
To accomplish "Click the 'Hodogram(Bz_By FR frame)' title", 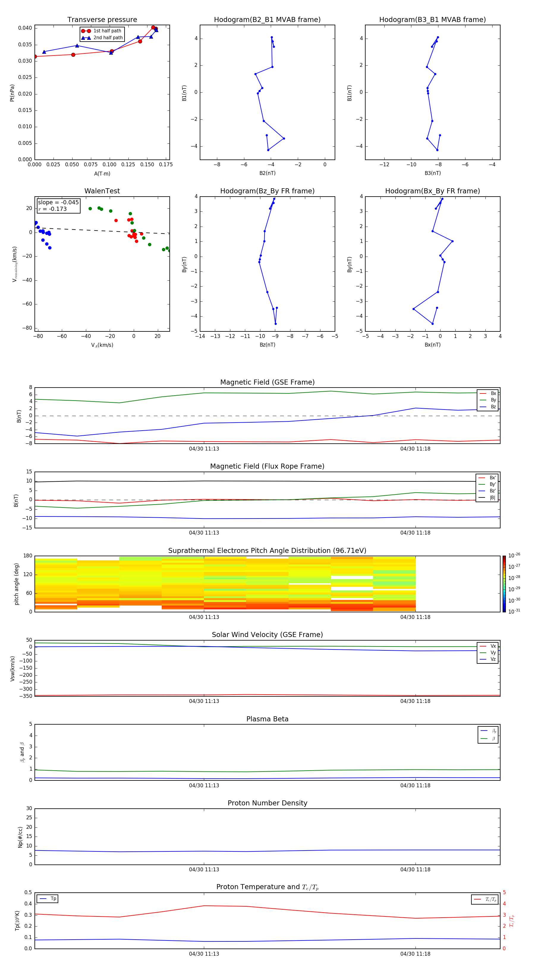I will tap(267, 191).
